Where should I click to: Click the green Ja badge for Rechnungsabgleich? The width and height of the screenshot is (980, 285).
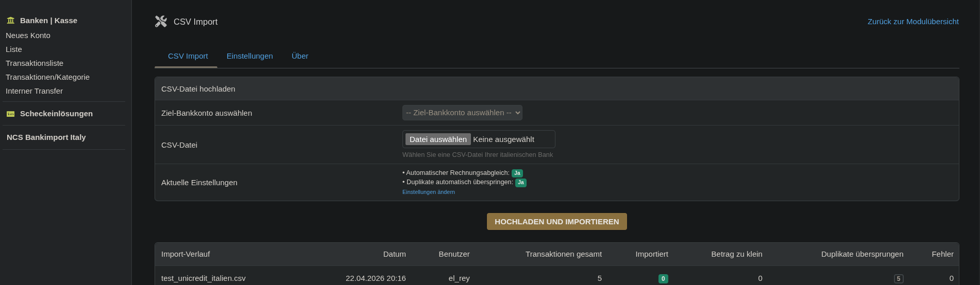click(x=517, y=173)
